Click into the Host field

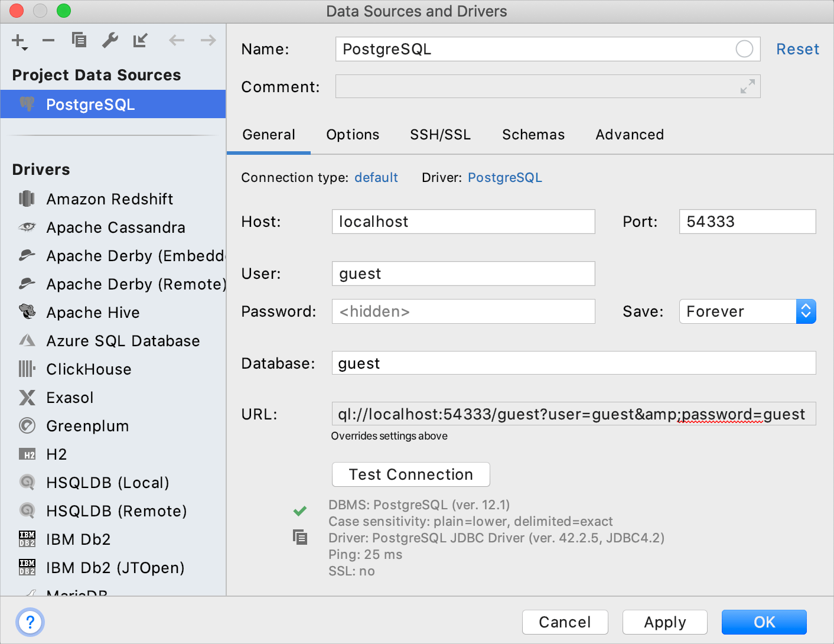464,222
